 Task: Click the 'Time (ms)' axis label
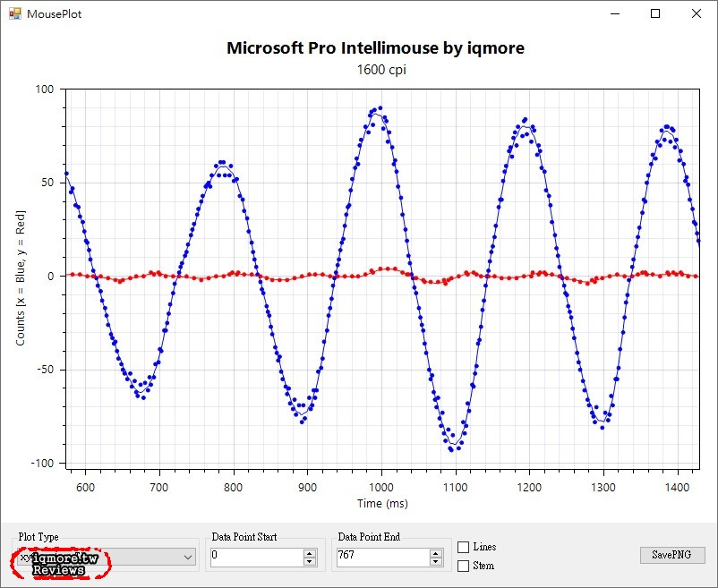(x=382, y=503)
